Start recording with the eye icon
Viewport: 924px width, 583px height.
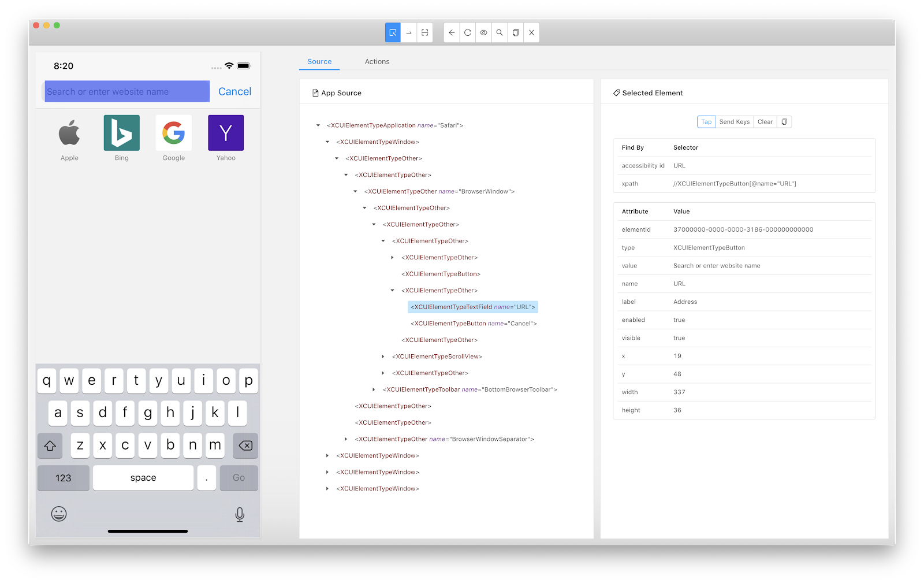pos(484,33)
